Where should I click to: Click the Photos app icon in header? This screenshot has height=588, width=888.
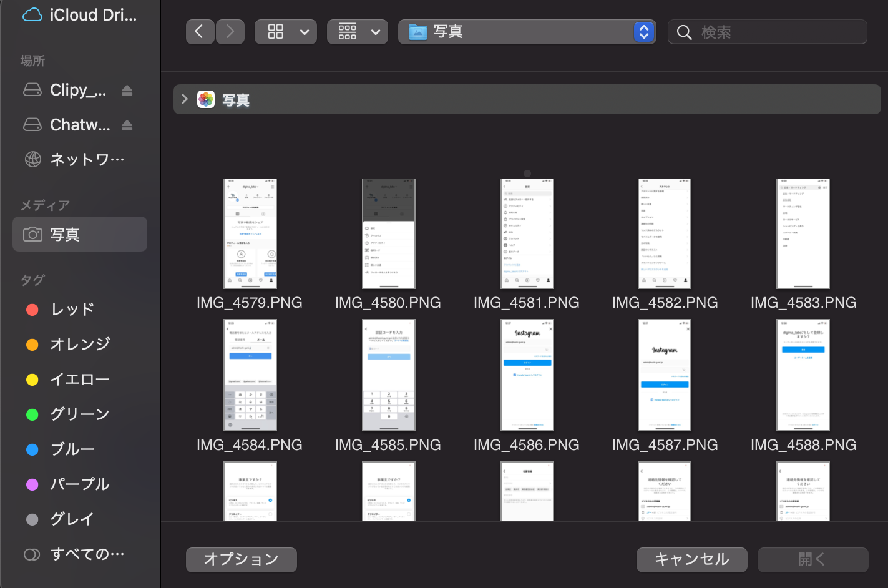pos(206,100)
